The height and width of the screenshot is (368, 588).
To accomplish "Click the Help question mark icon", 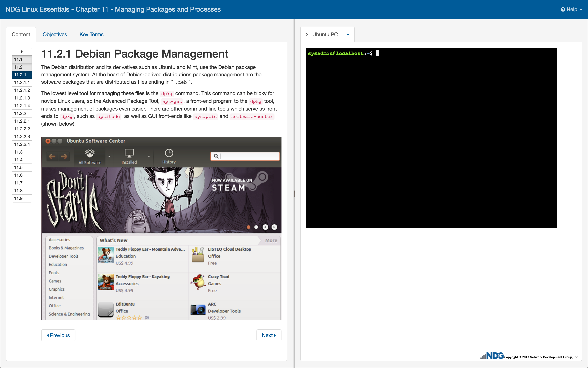I will click(563, 10).
